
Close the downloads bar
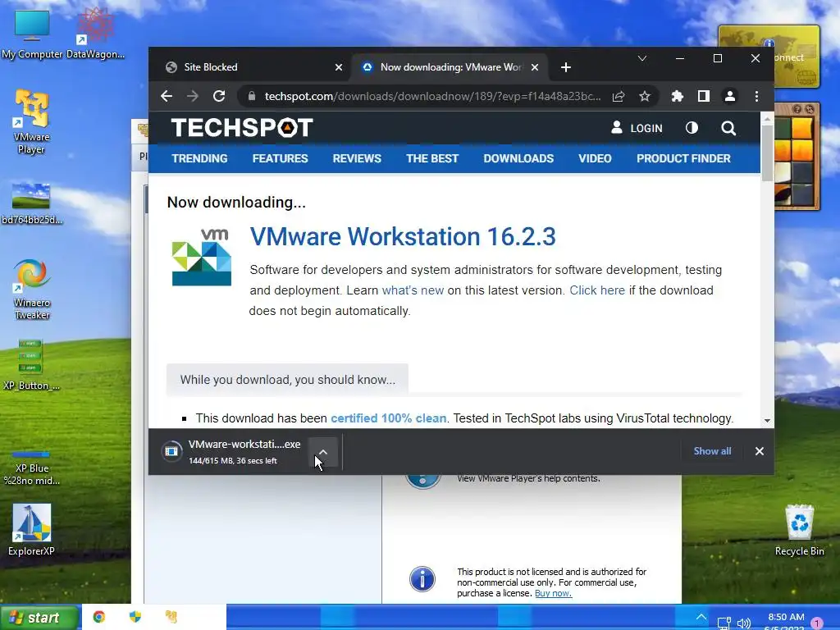pos(759,451)
